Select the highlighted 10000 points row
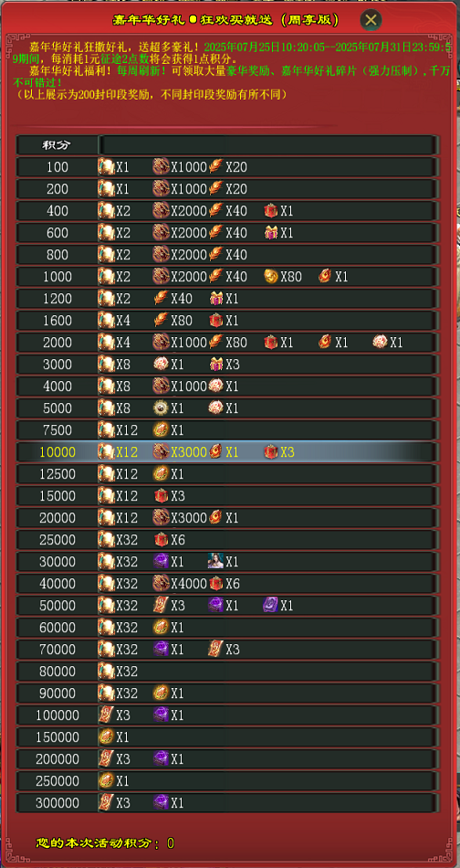 coord(228,451)
